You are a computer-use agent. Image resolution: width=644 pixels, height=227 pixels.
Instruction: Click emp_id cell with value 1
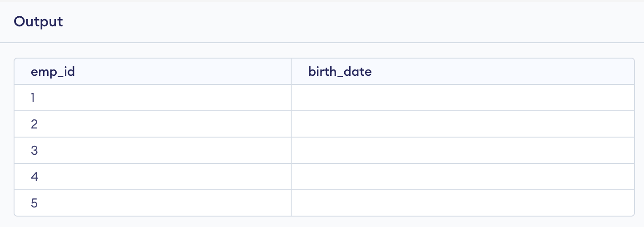pos(34,98)
